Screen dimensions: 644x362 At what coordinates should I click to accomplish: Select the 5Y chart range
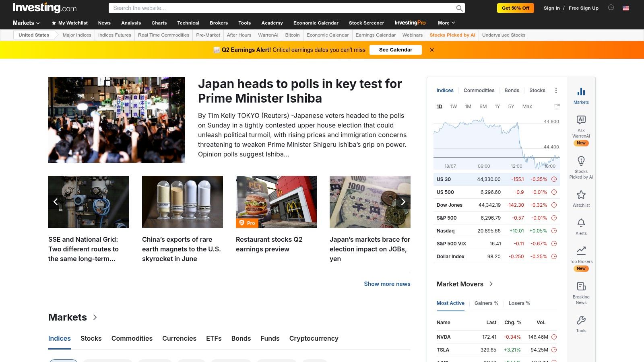pyautogui.click(x=511, y=107)
